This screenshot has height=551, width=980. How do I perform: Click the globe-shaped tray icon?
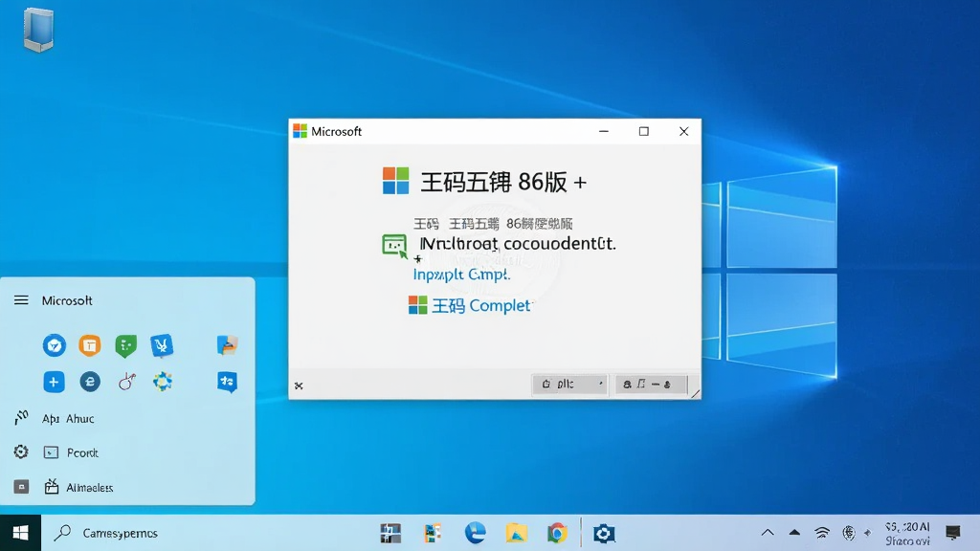click(x=848, y=533)
